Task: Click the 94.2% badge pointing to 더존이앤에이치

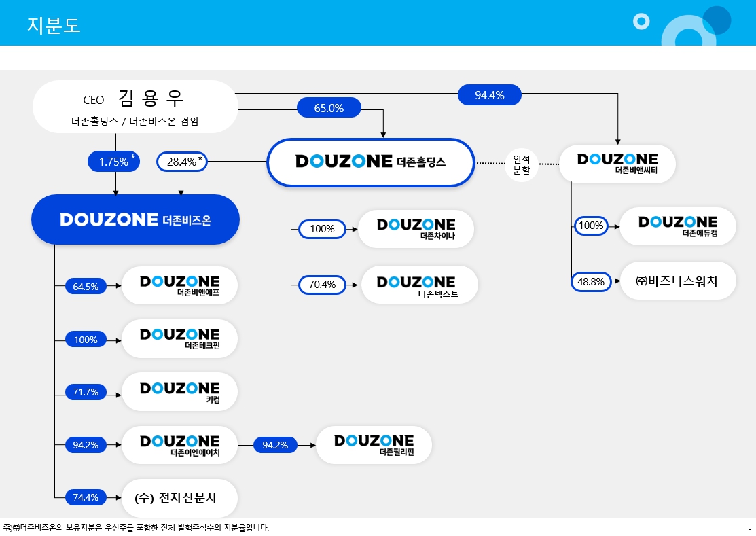Action: point(86,445)
